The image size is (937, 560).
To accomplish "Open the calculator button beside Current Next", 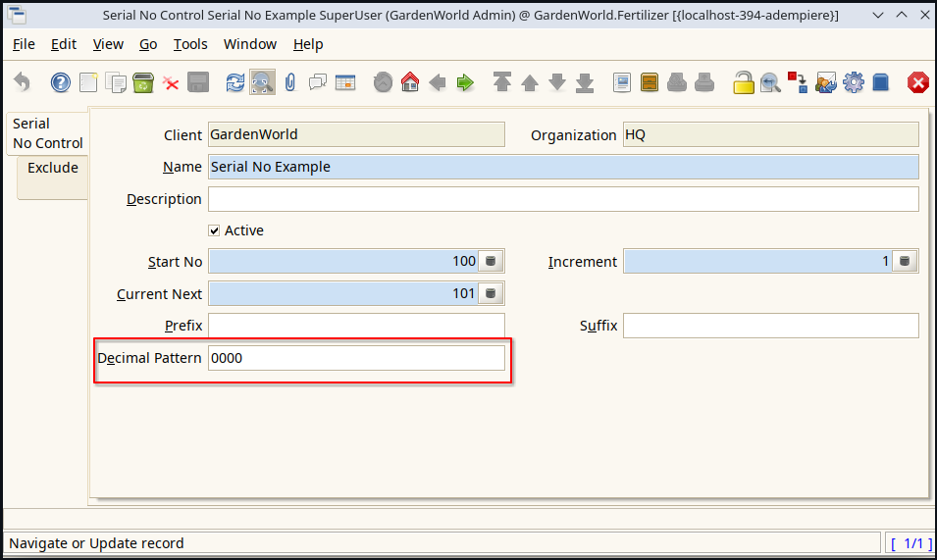I will [x=492, y=293].
